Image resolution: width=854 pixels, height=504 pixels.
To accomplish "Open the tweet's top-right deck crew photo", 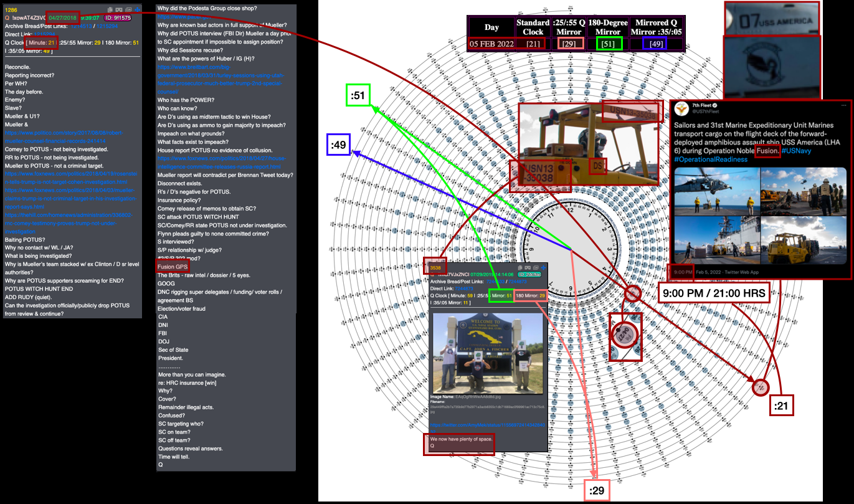I will 804,191.
